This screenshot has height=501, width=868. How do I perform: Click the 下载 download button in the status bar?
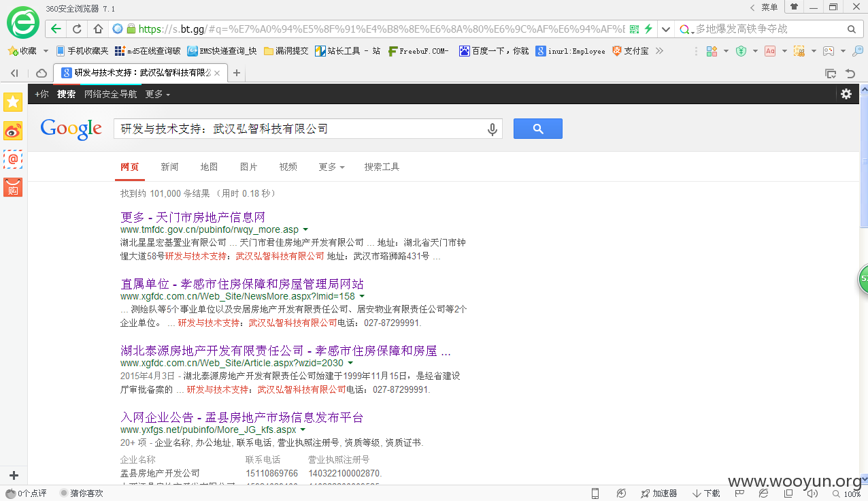click(706, 493)
